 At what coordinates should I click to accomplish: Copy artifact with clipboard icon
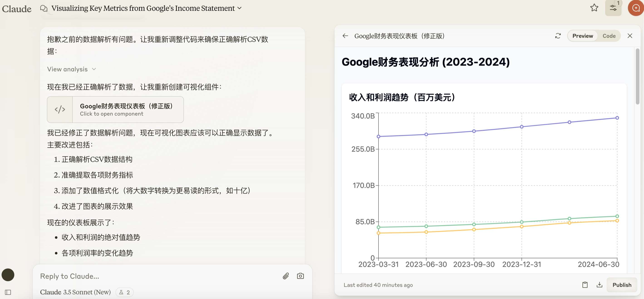pos(585,285)
